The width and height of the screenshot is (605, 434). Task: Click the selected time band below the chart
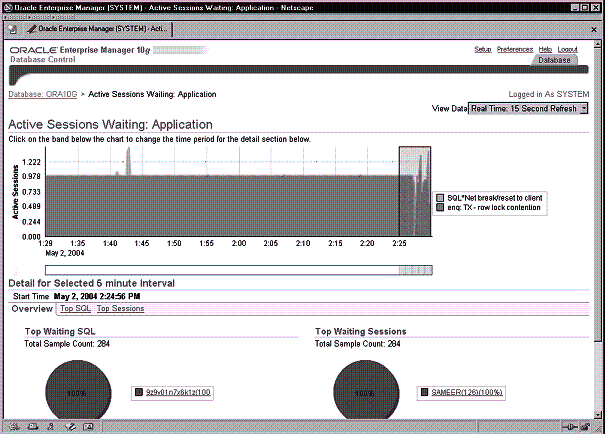coord(415,270)
